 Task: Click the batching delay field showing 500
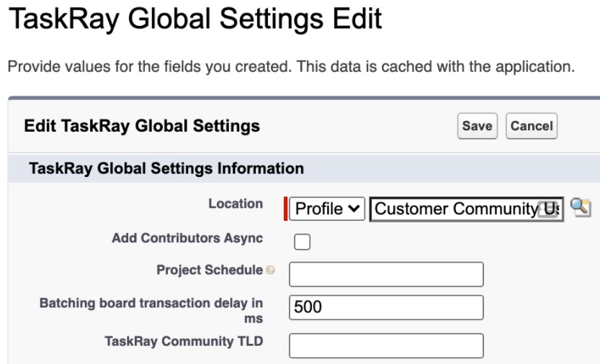[386, 307]
